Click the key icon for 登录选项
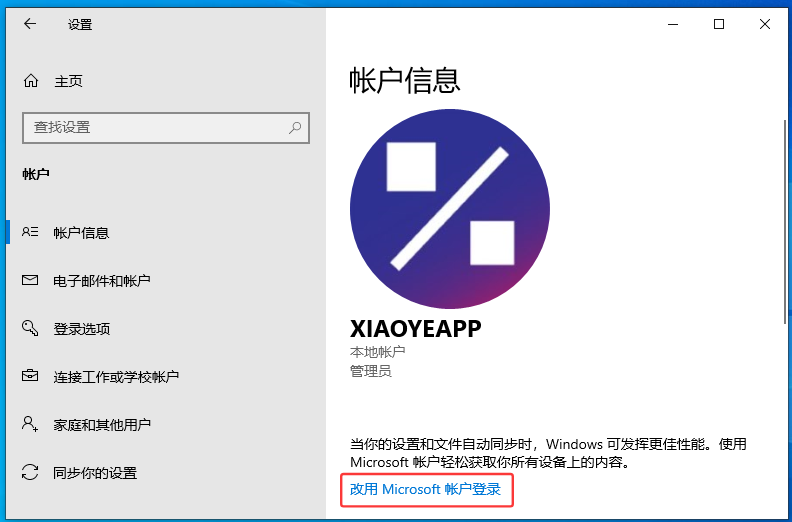This screenshot has height=522, width=792. point(30,329)
